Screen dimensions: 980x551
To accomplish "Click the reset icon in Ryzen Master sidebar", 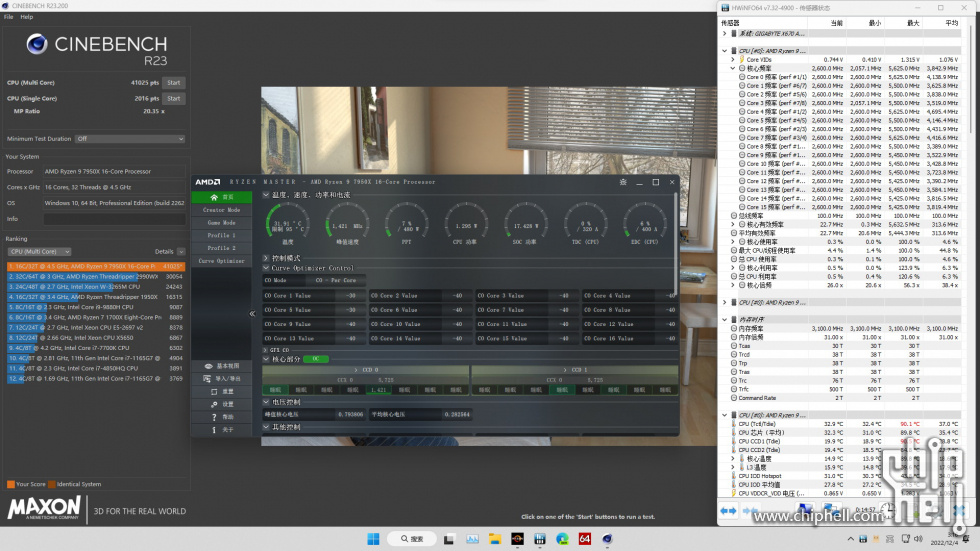I will [214, 392].
